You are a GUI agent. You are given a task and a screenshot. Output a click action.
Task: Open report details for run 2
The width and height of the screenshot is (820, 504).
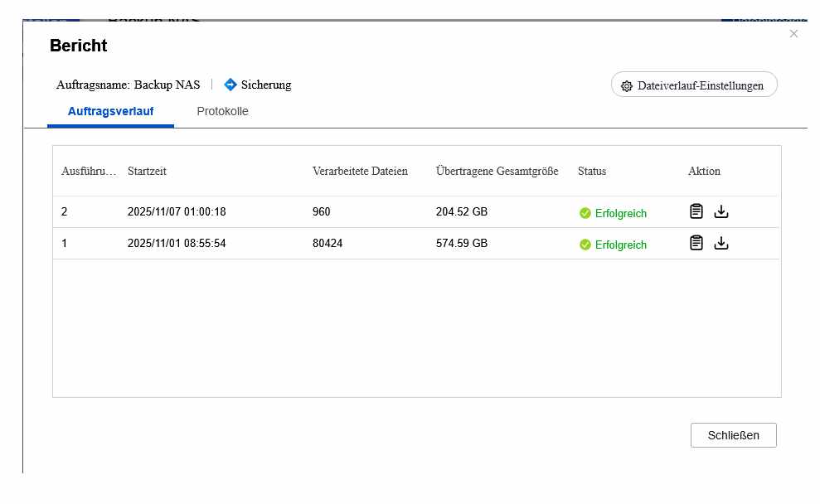point(696,211)
